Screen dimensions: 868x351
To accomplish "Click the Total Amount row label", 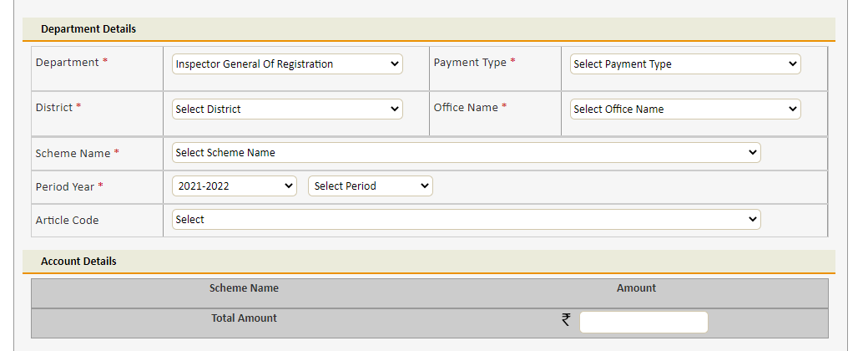I will click(x=244, y=318).
